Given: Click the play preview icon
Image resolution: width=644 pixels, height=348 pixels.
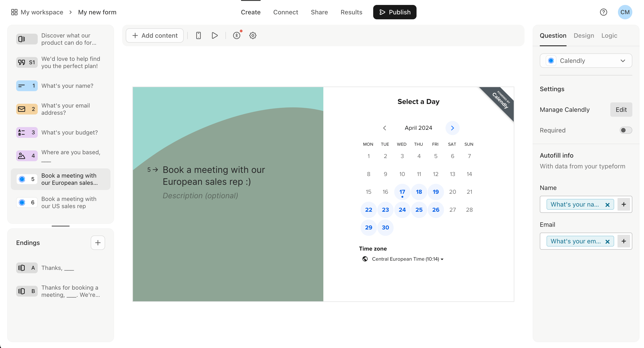Looking at the screenshot, I should [x=214, y=35].
